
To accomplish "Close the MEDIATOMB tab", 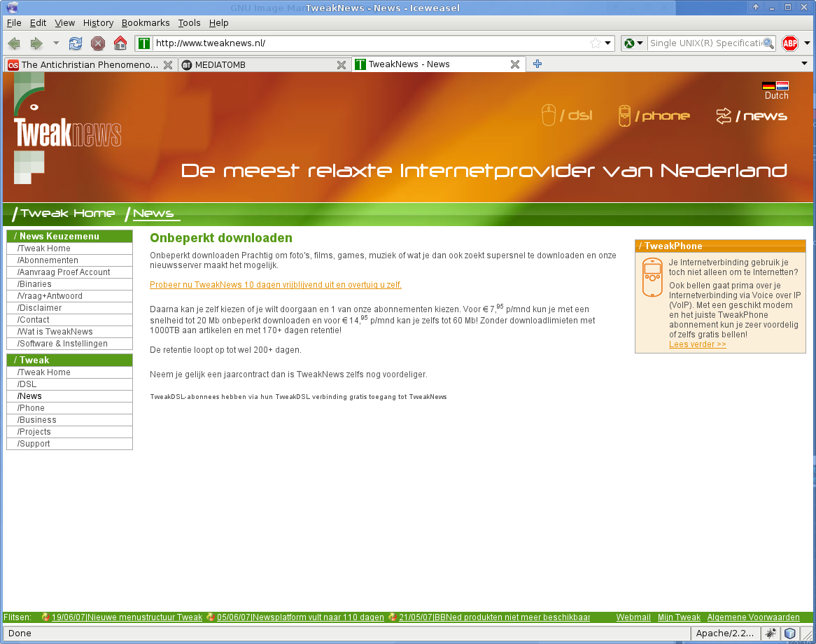I will point(342,64).
